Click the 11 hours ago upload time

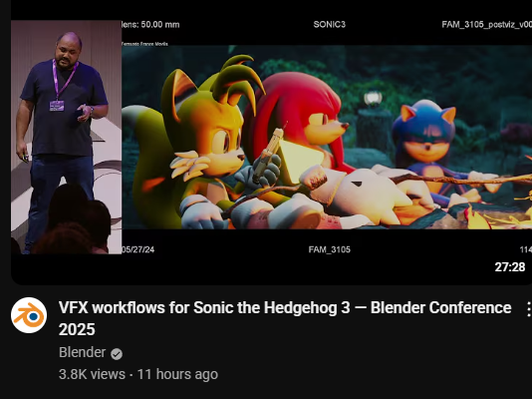[177, 374]
